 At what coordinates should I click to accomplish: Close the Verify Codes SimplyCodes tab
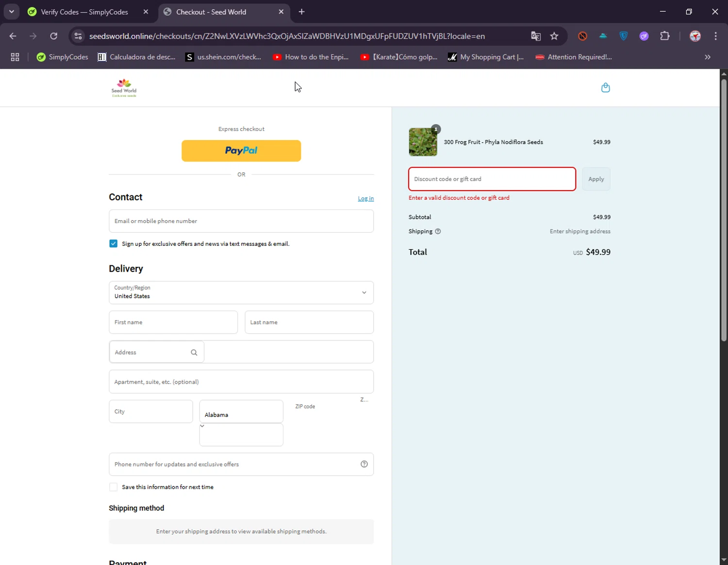click(x=146, y=12)
